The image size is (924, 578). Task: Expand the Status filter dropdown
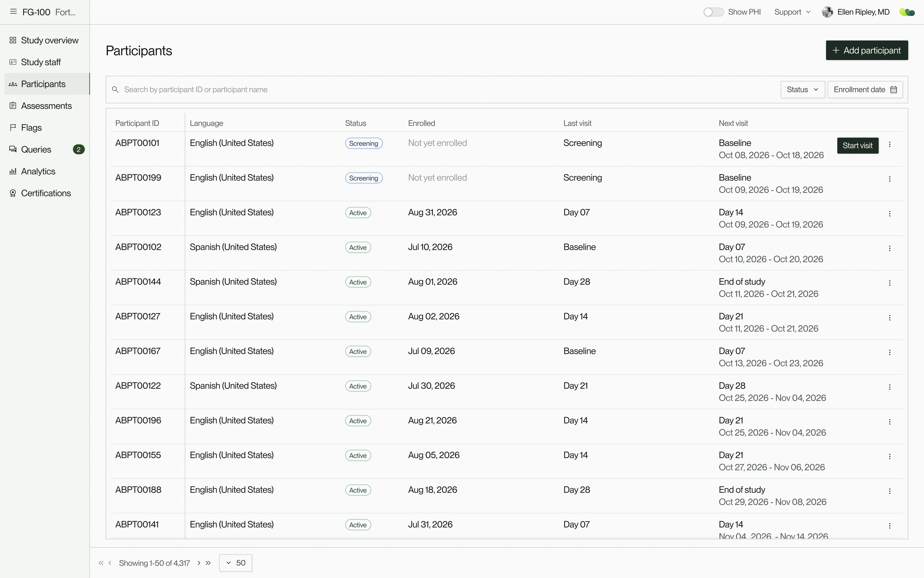[803, 90]
